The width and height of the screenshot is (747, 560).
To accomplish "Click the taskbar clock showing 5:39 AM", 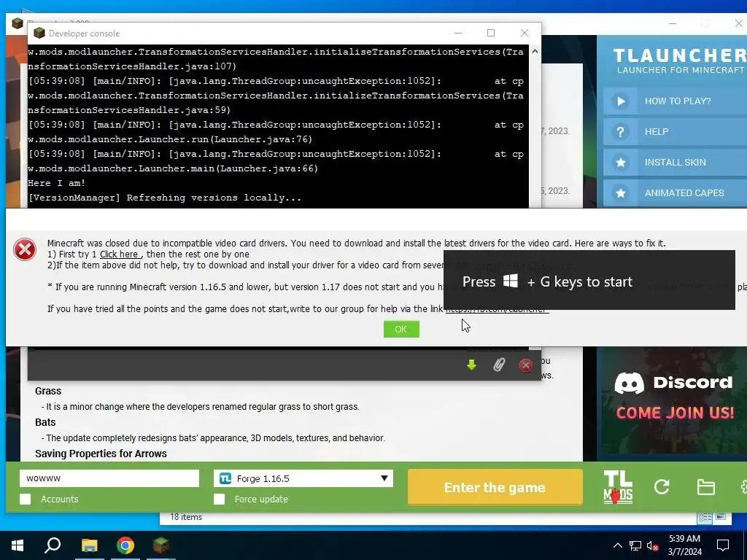I will point(684,545).
